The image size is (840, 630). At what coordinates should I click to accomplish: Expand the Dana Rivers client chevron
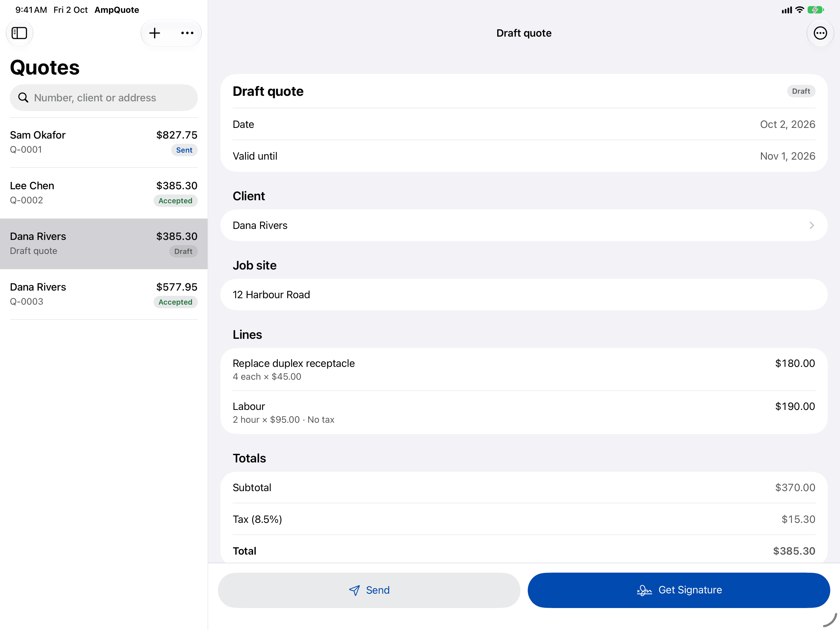point(812,225)
